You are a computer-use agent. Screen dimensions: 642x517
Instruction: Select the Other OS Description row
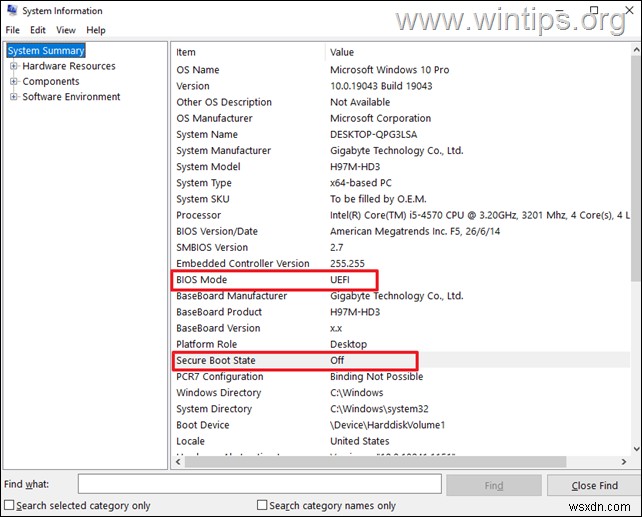point(401,102)
